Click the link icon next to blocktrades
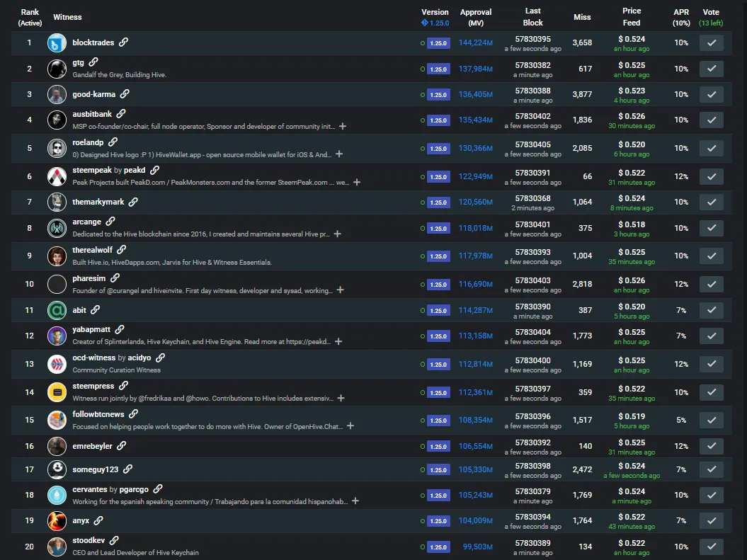This screenshot has height=560, width=747. coord(124,42)
